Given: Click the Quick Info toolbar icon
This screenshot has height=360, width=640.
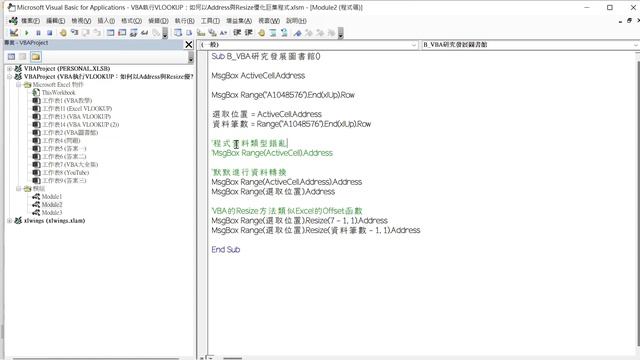Looking at the screenshot, I should tap(201, 33).
